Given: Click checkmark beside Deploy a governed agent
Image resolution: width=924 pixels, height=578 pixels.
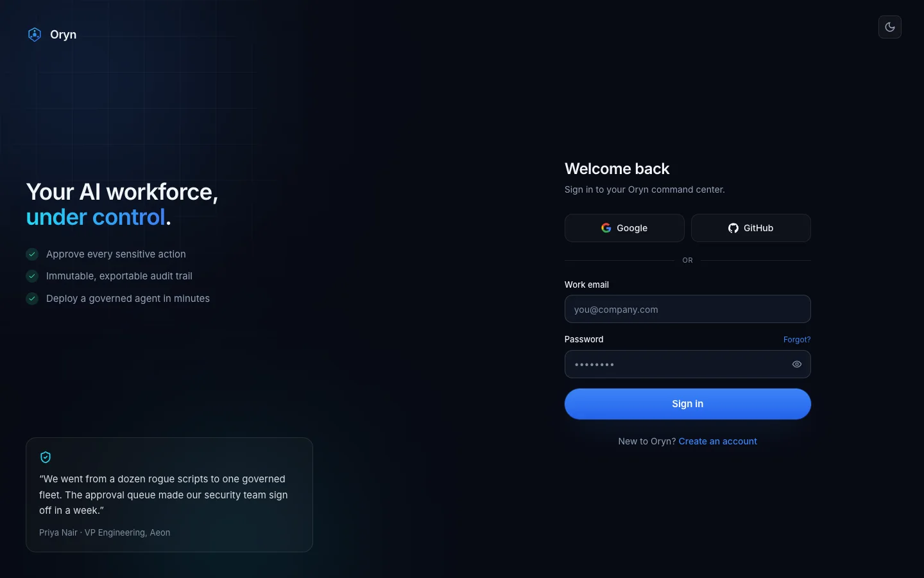Looking at the screenshot, I should coord(32,299).
